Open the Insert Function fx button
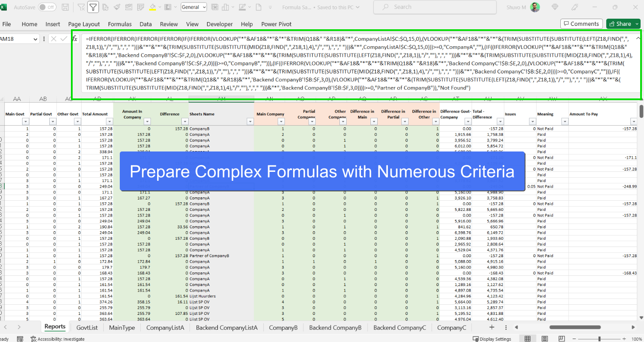This screenshot has height=342, width=644. [x=75, y=39]
